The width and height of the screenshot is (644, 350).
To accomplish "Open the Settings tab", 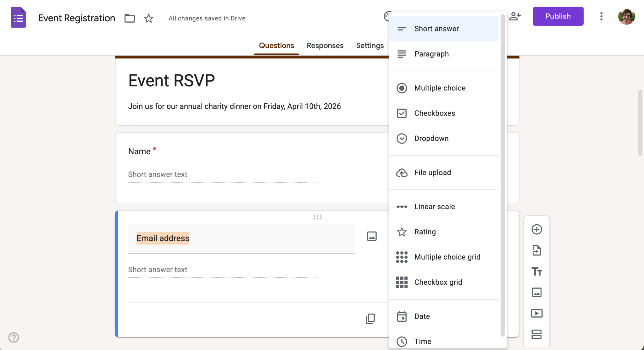I will tap(370, 46).
